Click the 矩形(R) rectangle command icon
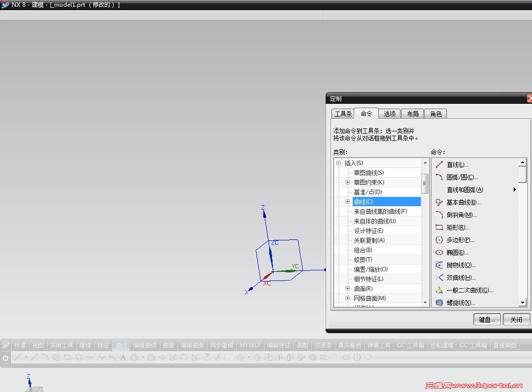Screen dimensions: 532x392 click(x=439, y=227)
